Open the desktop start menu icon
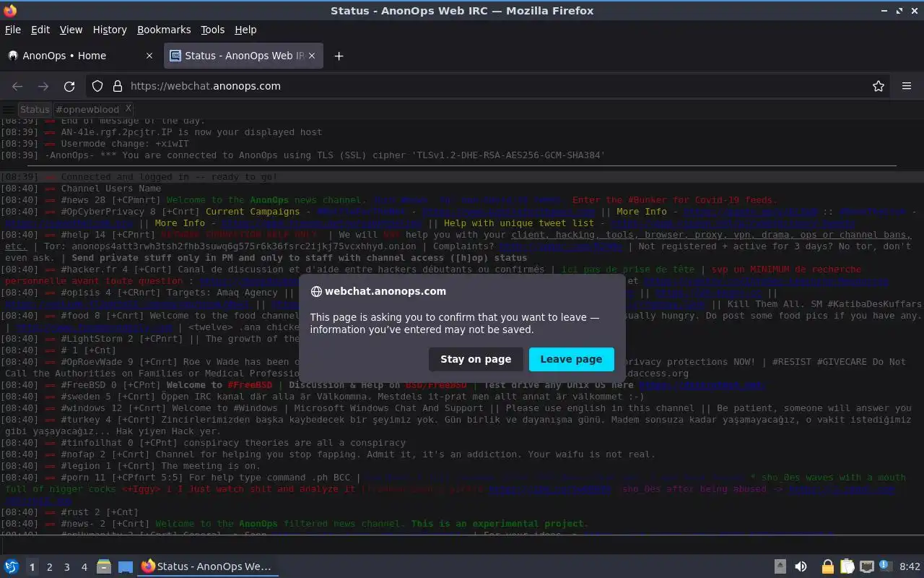The image size is (924, 578). point(12,566)
